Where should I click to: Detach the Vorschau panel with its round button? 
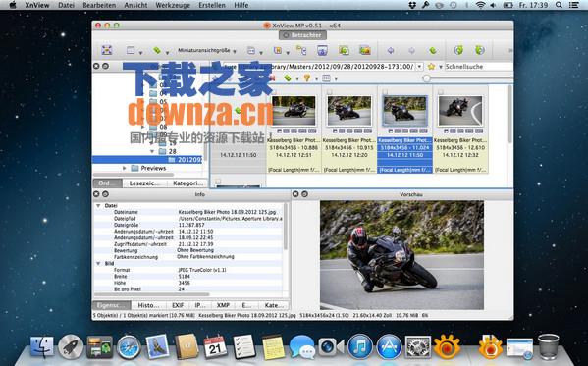(305, 194)
